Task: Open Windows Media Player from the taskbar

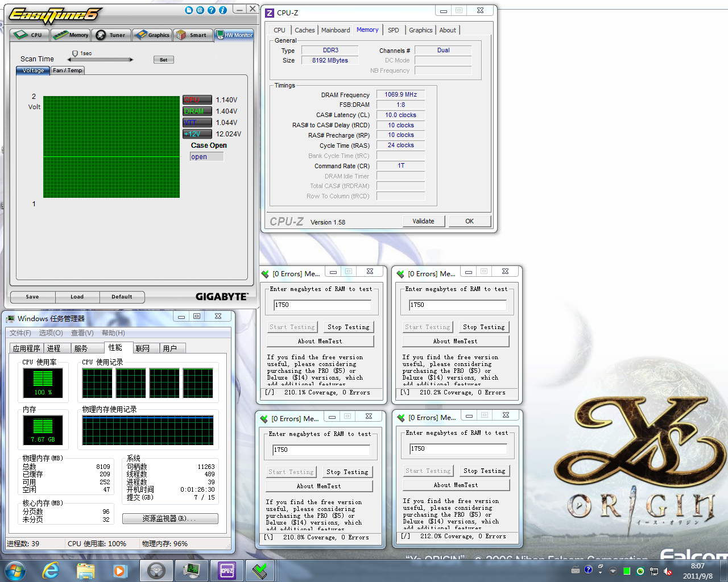Action: tap(120, 570)
